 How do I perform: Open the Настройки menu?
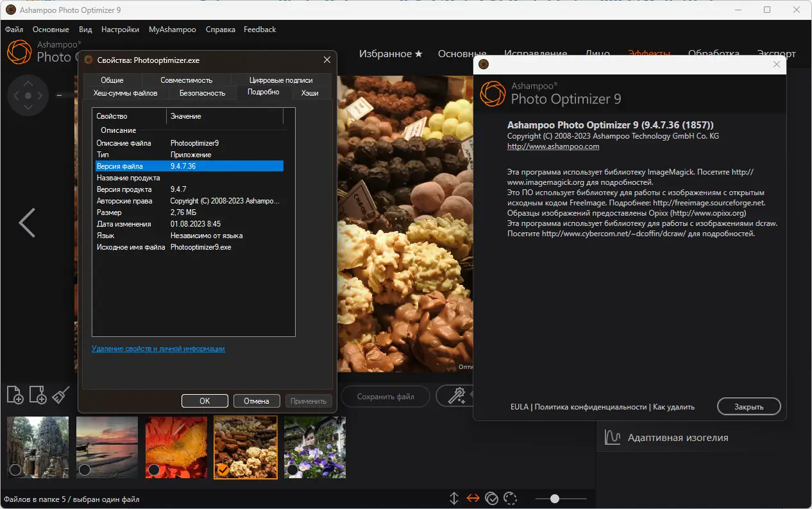click(x=120, y=30)
